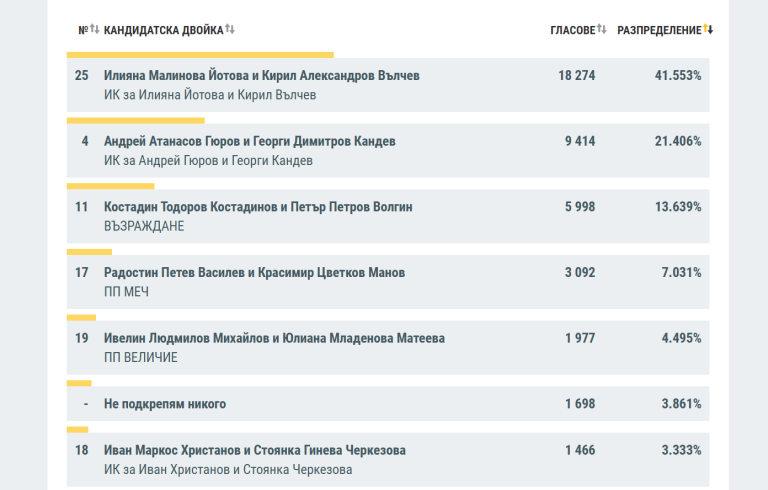
Task: Click yellow bar above Гюров row
Action: click(x=136, y=121)
